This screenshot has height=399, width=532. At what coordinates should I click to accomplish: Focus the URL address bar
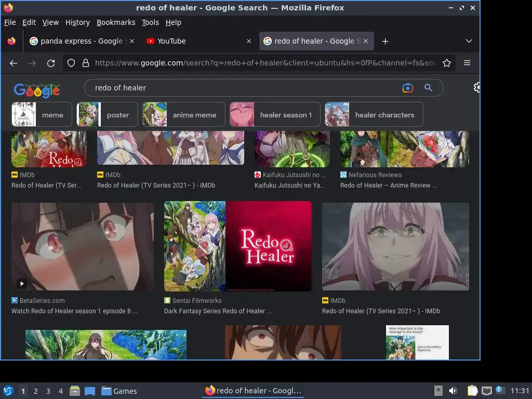click(265, 63)
